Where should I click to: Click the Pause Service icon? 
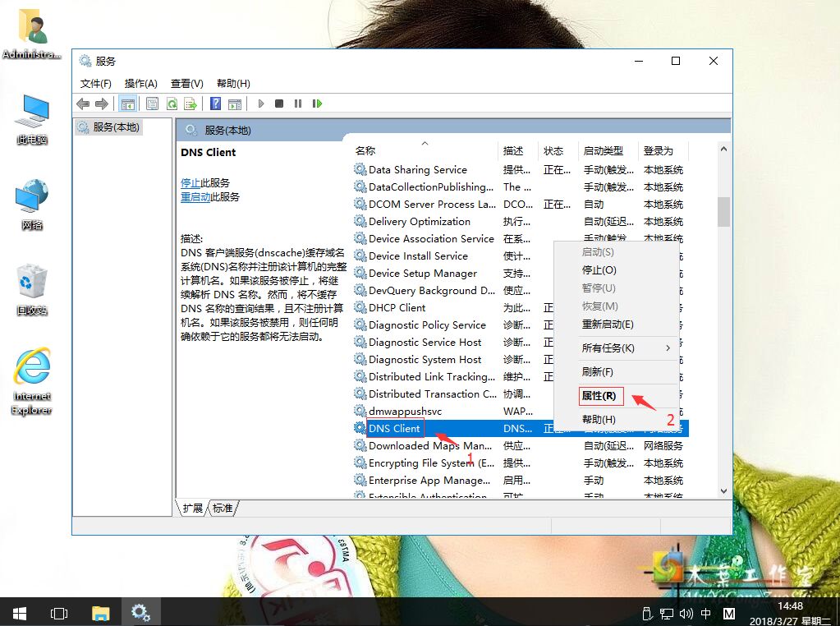[298, 104]
